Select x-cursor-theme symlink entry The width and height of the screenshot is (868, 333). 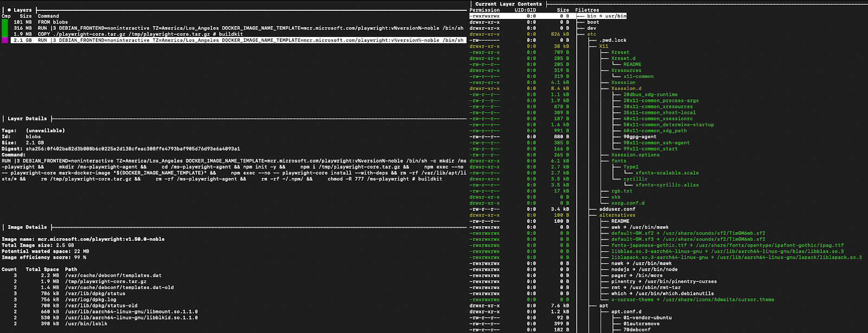(693, 299)
